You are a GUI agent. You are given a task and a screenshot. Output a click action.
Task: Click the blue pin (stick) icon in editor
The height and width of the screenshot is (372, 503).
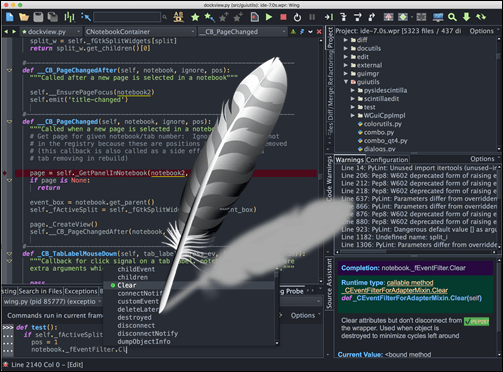pos(302,32)
